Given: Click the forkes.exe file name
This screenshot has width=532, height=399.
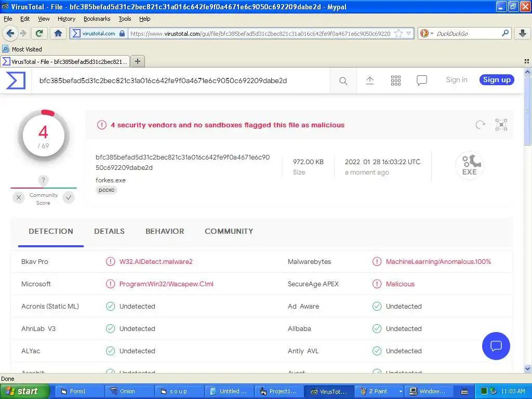Looking at the screenshot, I should 110,180.
